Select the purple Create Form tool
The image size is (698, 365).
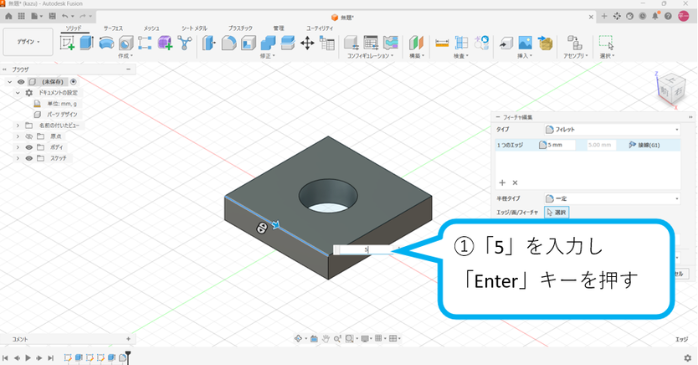(x=165, y=43)
